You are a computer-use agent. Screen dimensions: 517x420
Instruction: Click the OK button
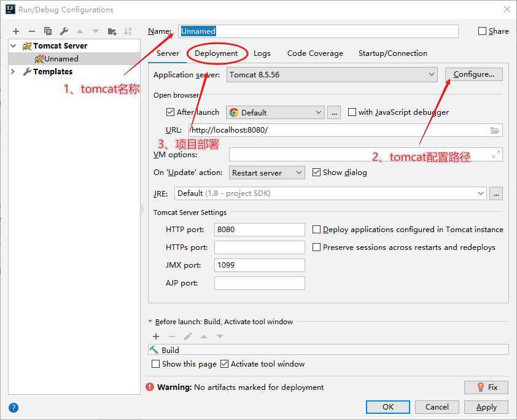(x=388, y=407)
